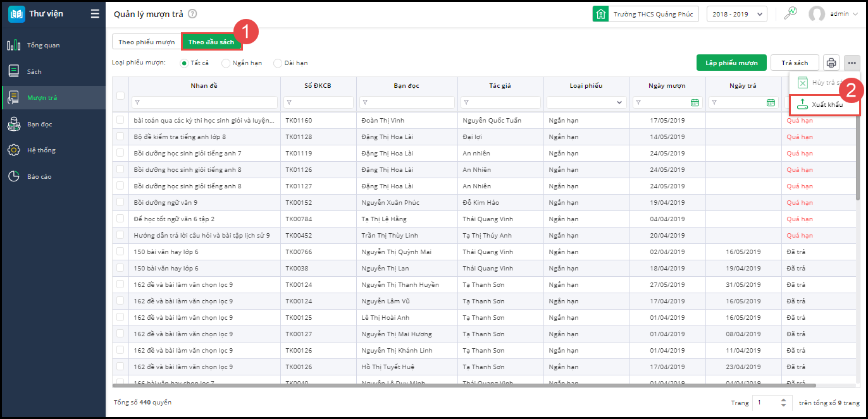This screenshot has width=868, height=419.
Task: Click the help question mark icon
Action: click(192, 14)
